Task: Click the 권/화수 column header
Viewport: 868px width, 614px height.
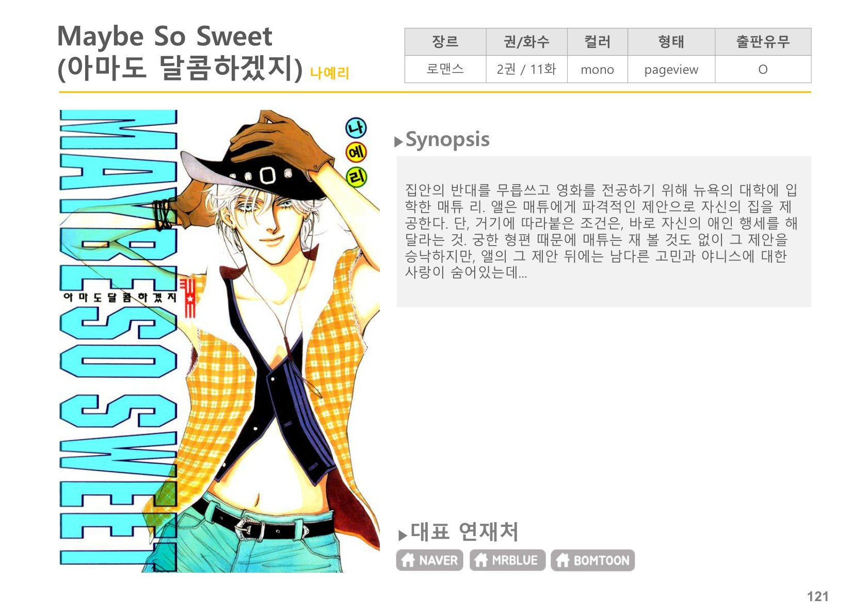Action: 526,42
